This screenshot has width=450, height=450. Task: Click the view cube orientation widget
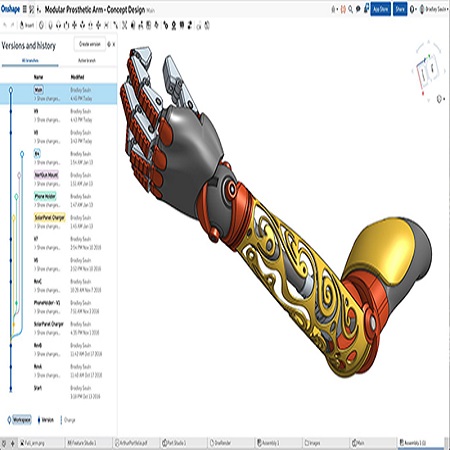pos(428,69)
